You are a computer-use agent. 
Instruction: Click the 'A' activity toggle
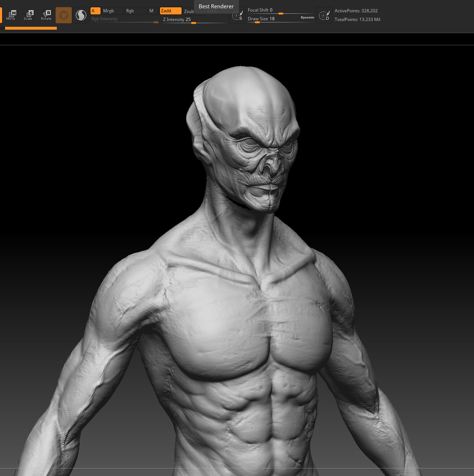pyautogui.click(x=95, y=11)
